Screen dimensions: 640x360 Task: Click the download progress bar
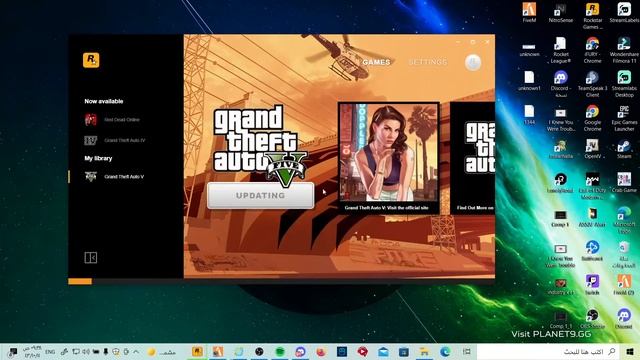coord(282,281)
